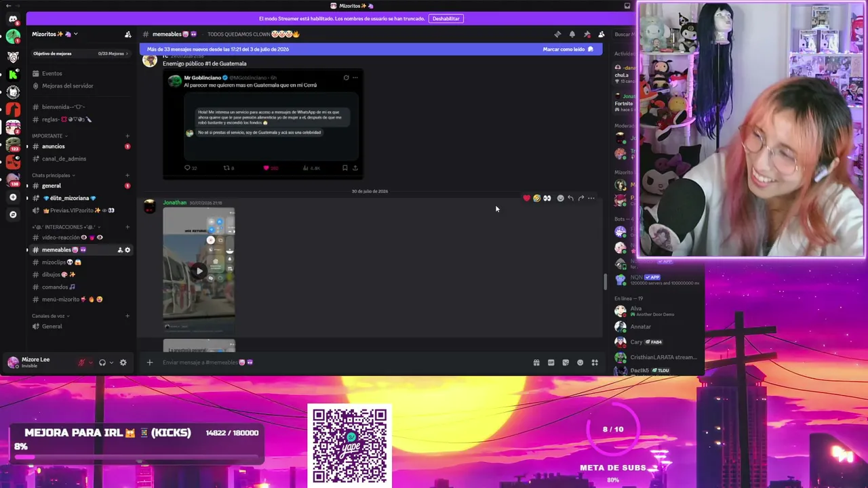Forward Jonathan's message
This screenshot has height=488, width=868.
pyautogui.click(x=580, y=198)
